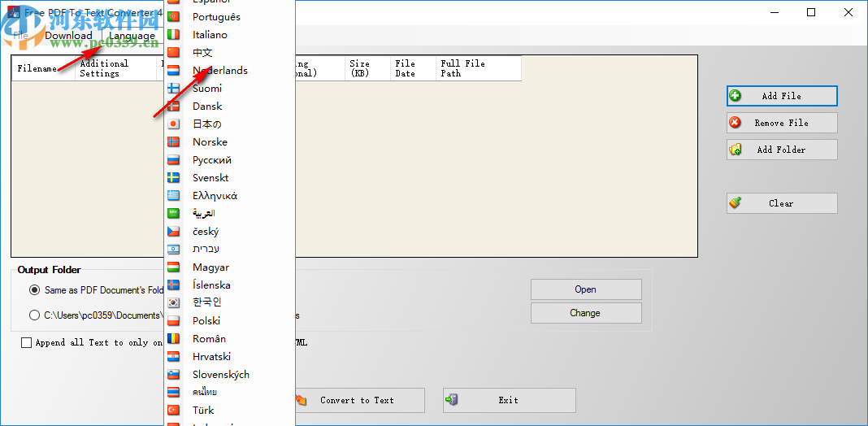Click the Finland flag icon
The image size is (868, 426).
coord(173,88)
